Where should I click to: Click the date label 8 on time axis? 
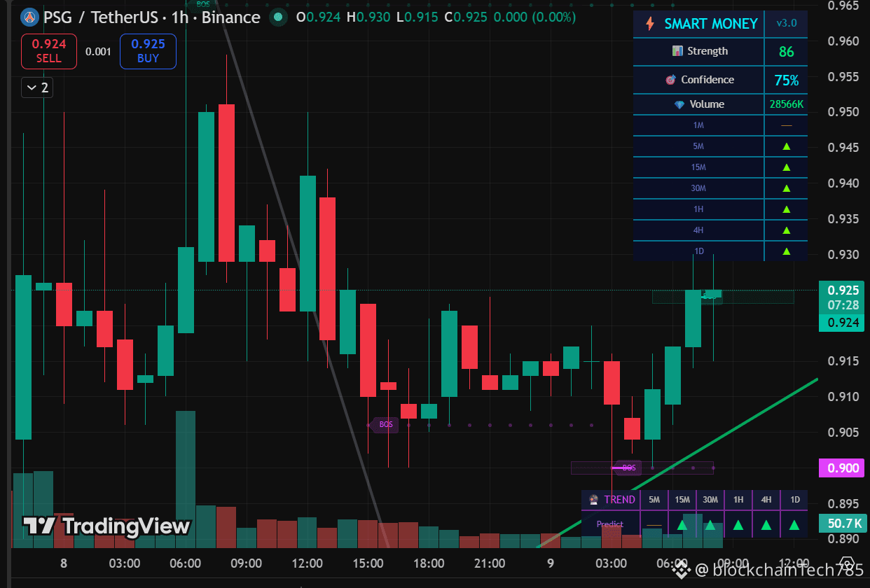[x=64, y=563]
